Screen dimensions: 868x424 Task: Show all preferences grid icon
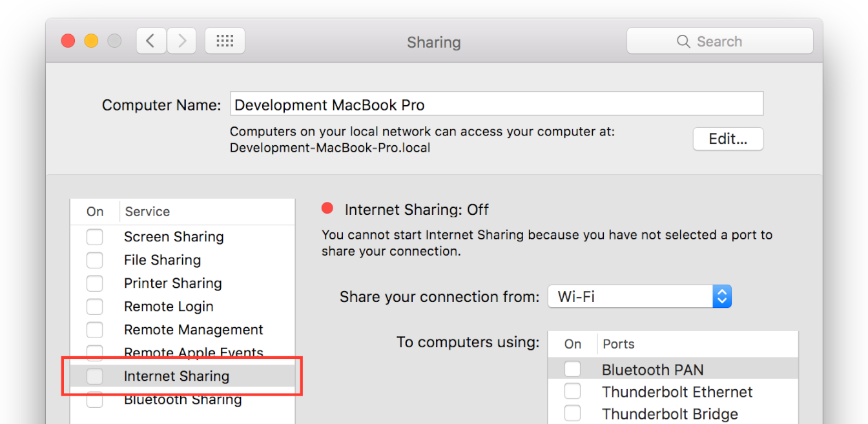(x=225, y=41)
